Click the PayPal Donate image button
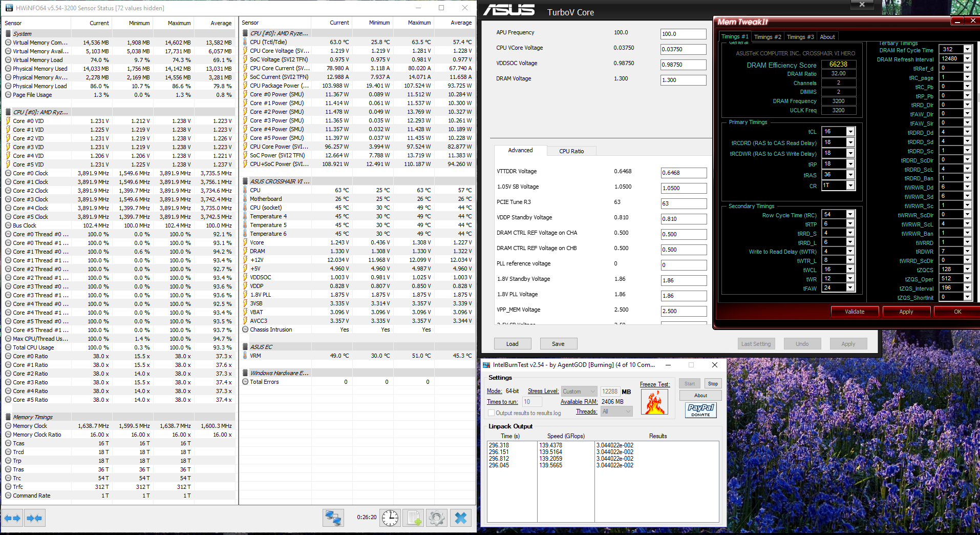Screen dimensions: 980x535 pos(700,410)
